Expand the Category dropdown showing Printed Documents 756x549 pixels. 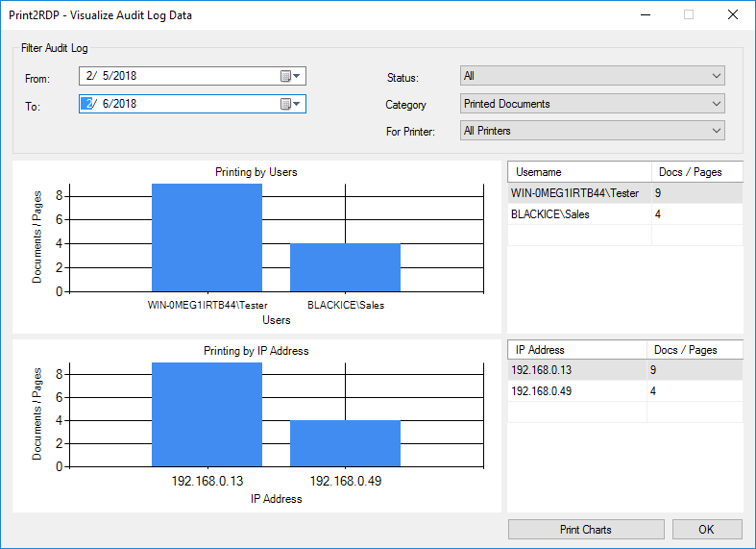click(593, 104)
